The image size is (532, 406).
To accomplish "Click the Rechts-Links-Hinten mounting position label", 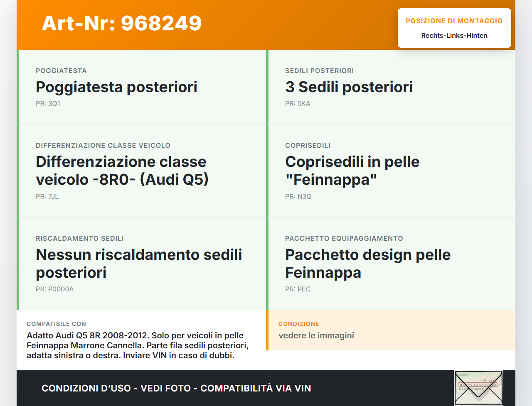I will pyautogui.click(x=454, y=35).
